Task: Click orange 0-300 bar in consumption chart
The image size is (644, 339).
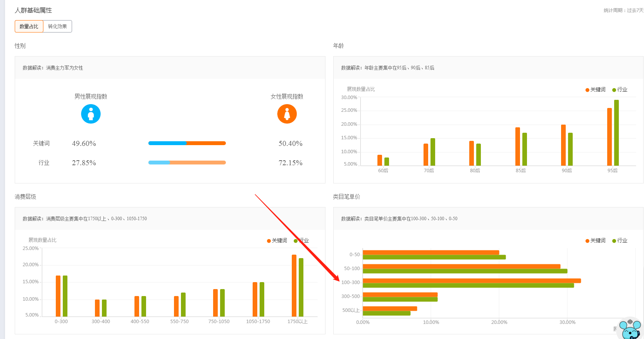Action: coord(58,296)
